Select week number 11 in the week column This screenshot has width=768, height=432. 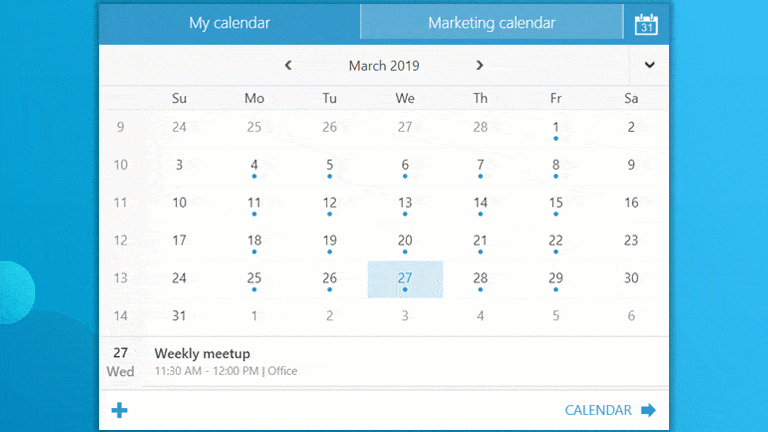[120, 203]
